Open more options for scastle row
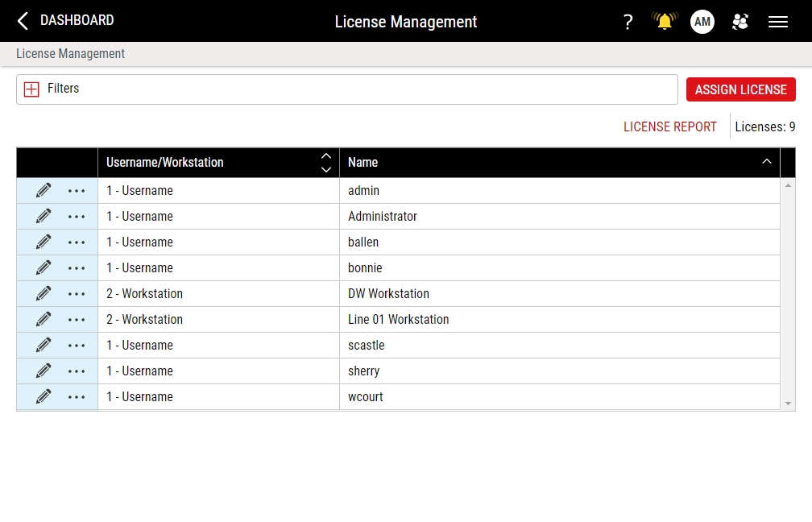Viewport: 812px width, 522px height. (77, 346)
